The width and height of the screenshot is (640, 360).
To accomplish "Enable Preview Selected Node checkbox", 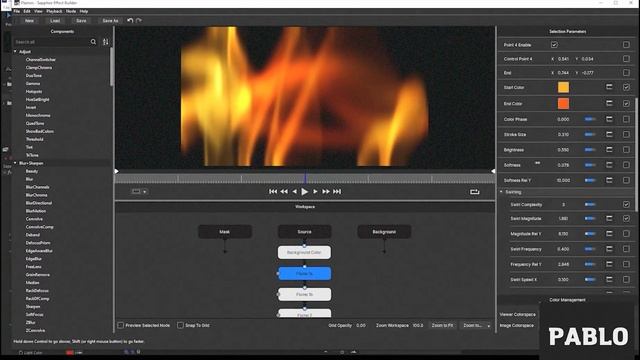I will tap(121, 325).
